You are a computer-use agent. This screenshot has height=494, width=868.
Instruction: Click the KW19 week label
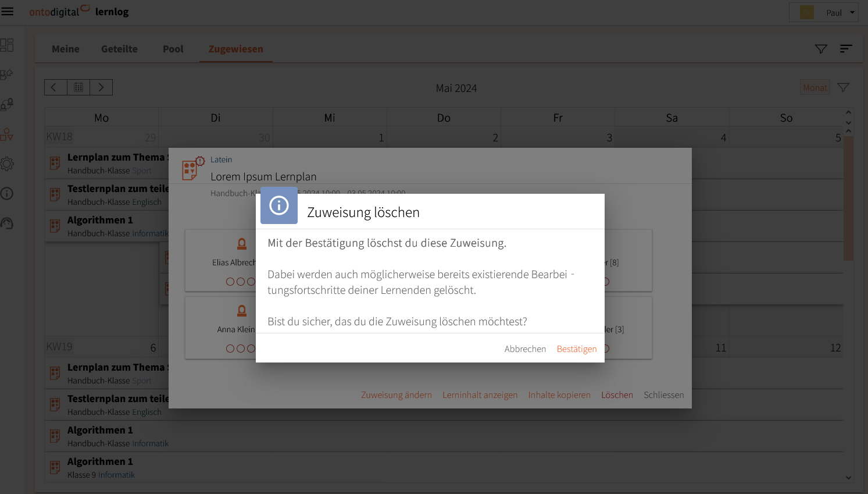click(x=59, y=347)
